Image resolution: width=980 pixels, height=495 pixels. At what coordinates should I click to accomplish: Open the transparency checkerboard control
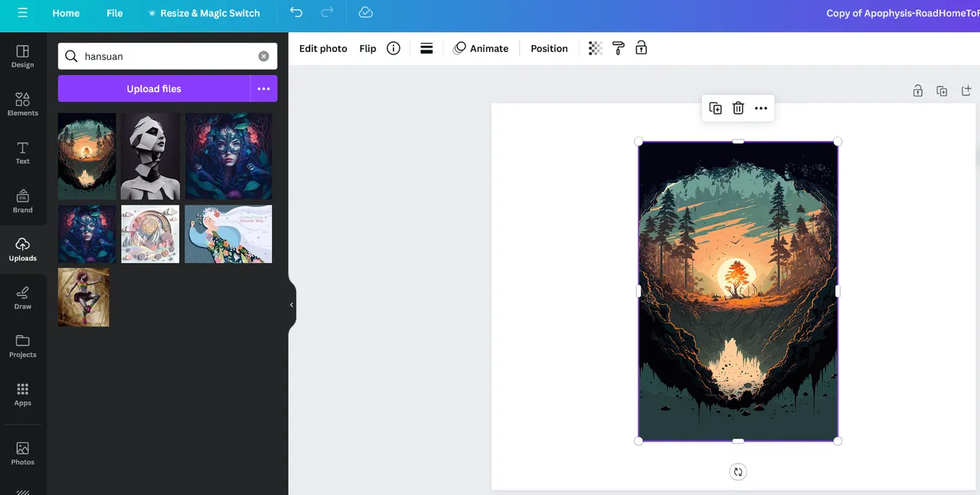coord(595,48)
